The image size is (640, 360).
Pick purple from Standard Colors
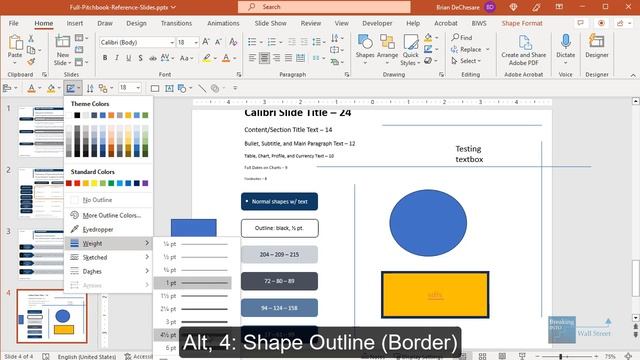tap(145, 183)
